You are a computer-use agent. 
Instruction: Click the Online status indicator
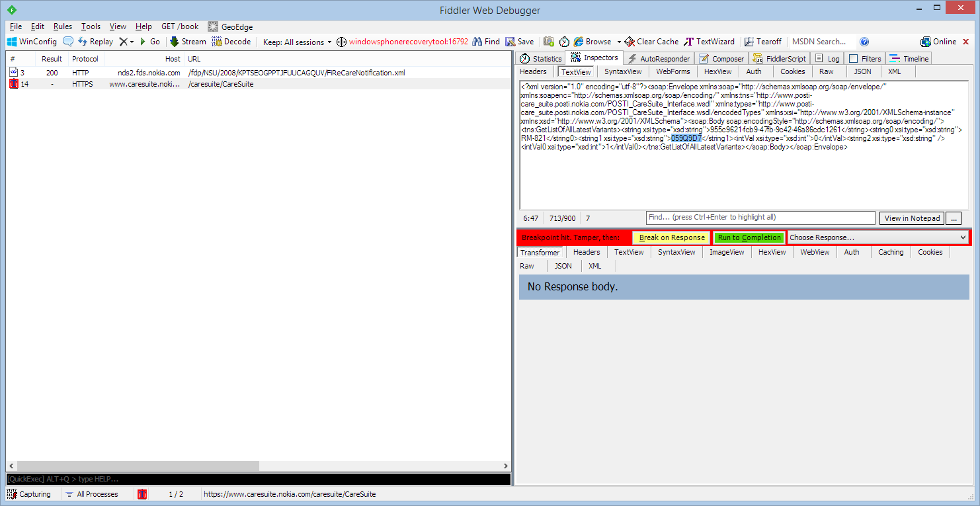point(938,42)
